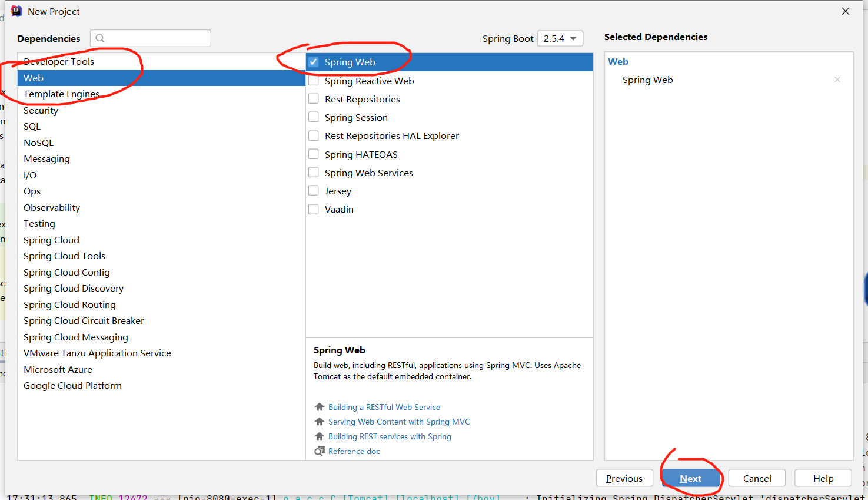Open Help for the dialog
The height and width of the screenshot is (500, 868).
(x=823, y=478)
